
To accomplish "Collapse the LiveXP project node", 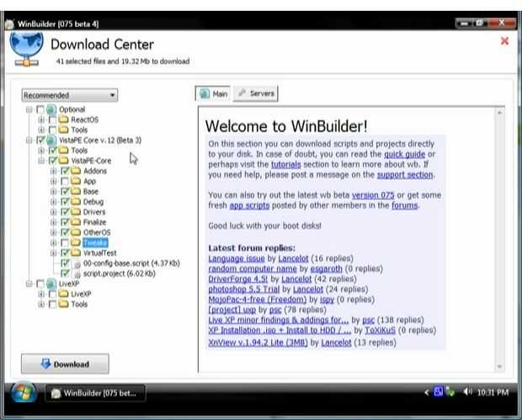I will point(29,284).
